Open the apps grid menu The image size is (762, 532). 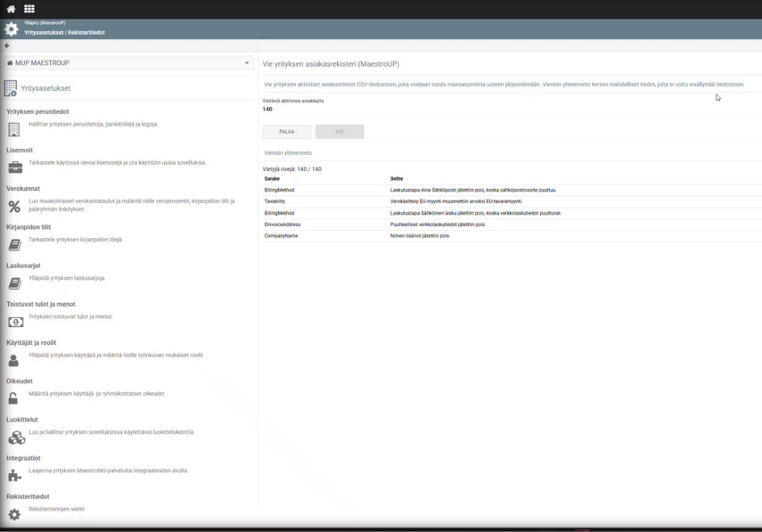tap(29, 9)
